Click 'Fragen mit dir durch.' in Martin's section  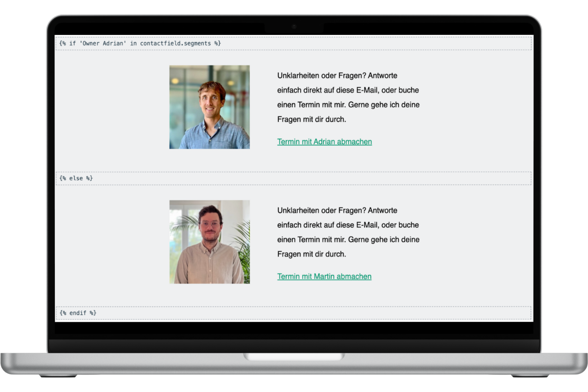312,254
